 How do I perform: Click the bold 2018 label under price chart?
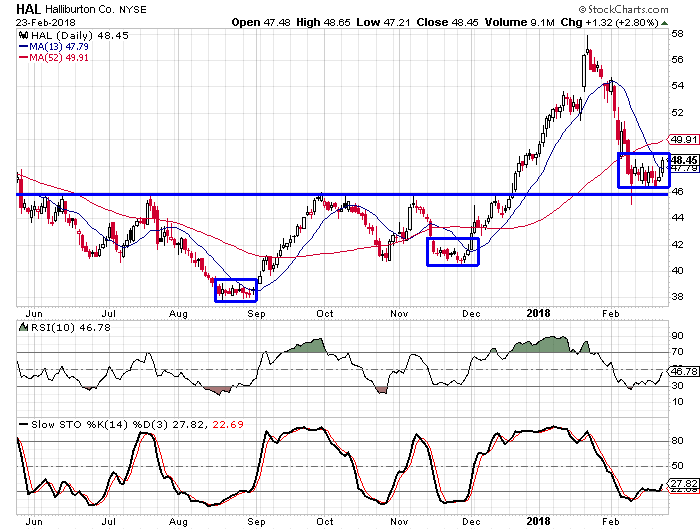pyautogui.click(x=538, y=313)
